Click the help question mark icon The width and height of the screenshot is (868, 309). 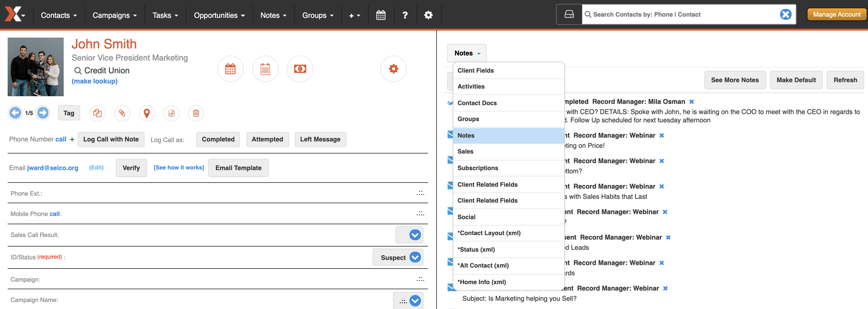click(x=405, y=15)
